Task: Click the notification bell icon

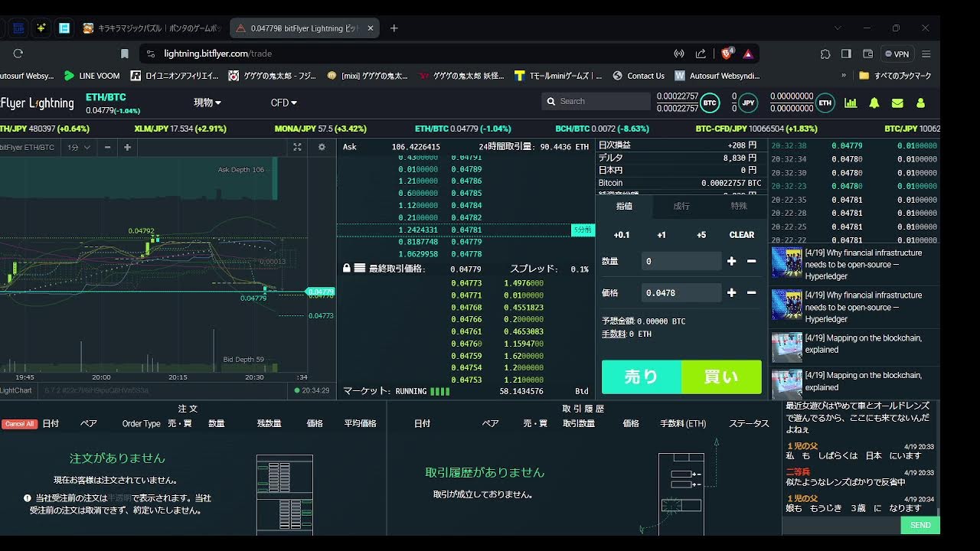Action: 874,103
